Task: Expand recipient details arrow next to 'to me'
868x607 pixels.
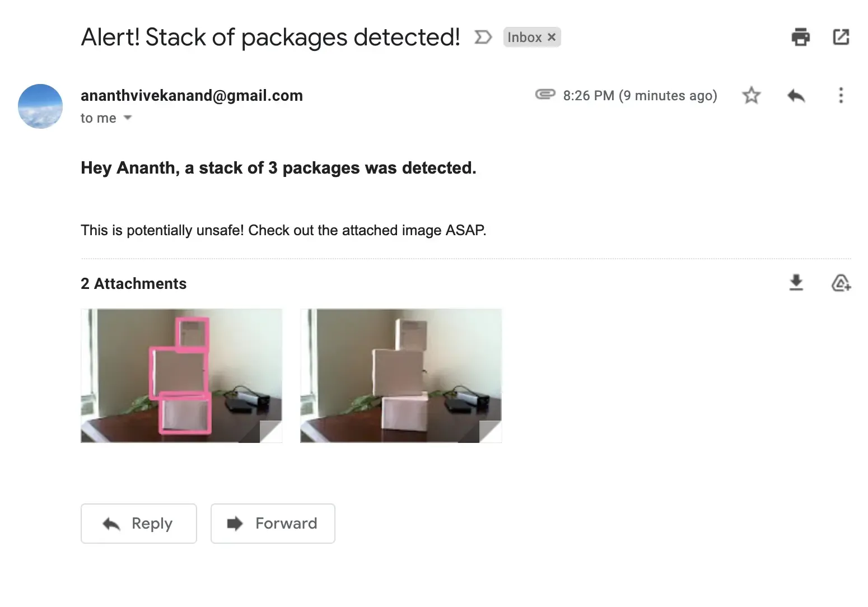Action: point(128,118)
